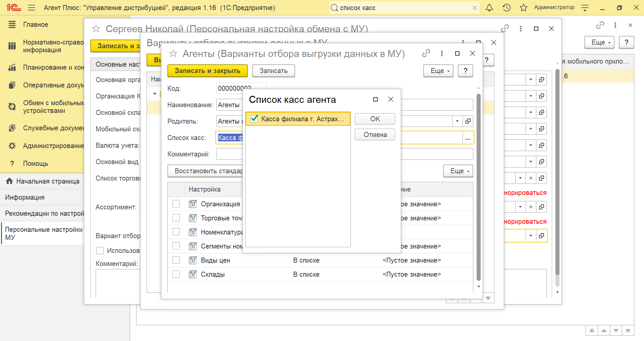
Task: Click the link icon in the background list window
Action: (x=600, y=25)
